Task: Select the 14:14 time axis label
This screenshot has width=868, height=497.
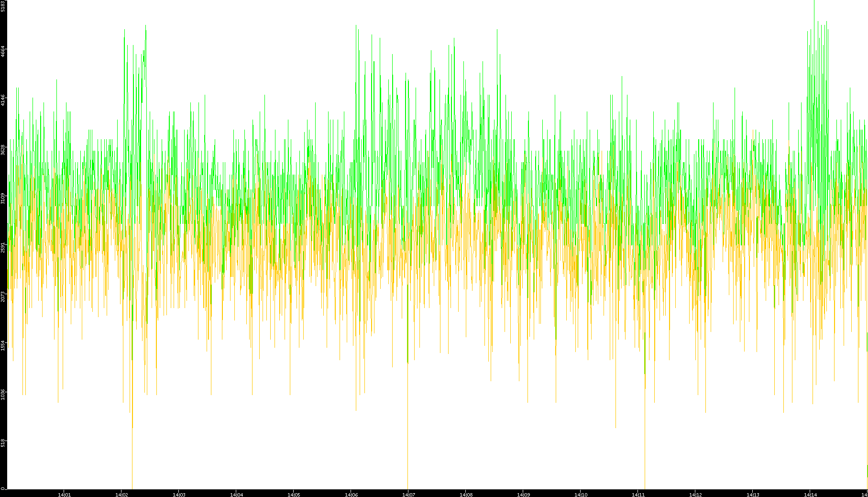Action: [x=810, y=494]
